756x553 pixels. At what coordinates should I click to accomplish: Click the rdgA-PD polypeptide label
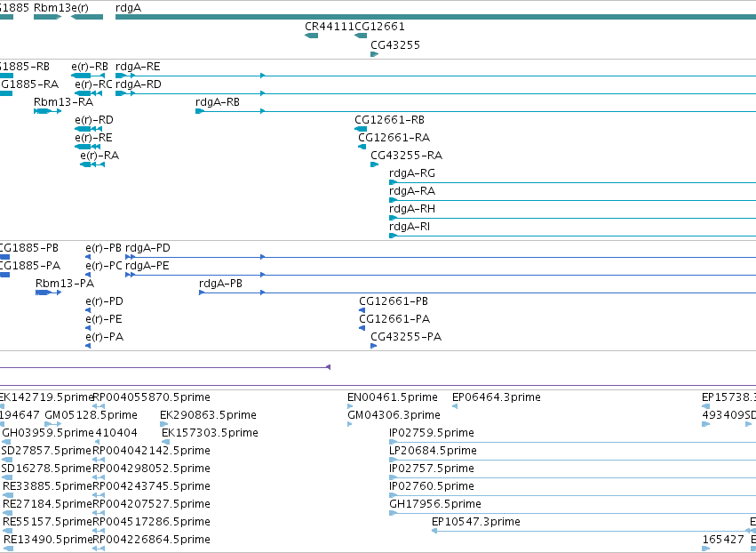point(147,248)
